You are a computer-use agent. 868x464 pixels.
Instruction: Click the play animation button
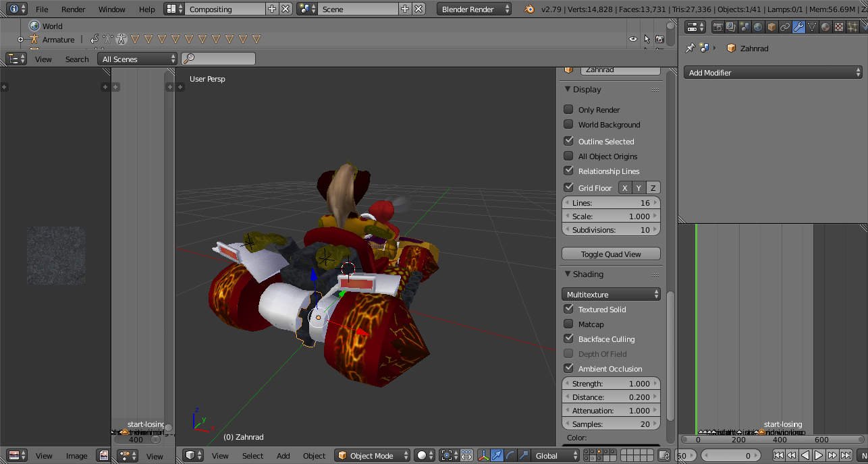point(819,456)
